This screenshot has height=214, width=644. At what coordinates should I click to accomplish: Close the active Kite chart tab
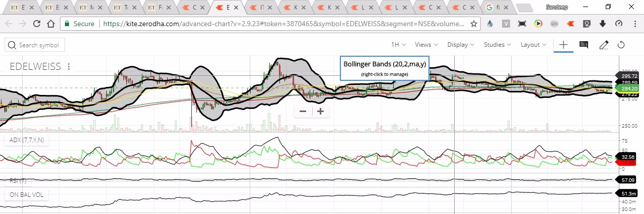[237, 8]
